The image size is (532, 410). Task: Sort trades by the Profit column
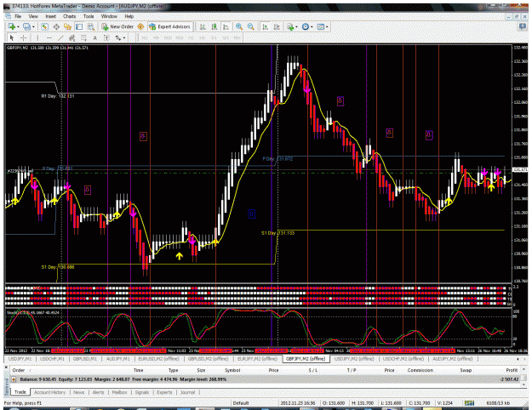tap(512, 370)
